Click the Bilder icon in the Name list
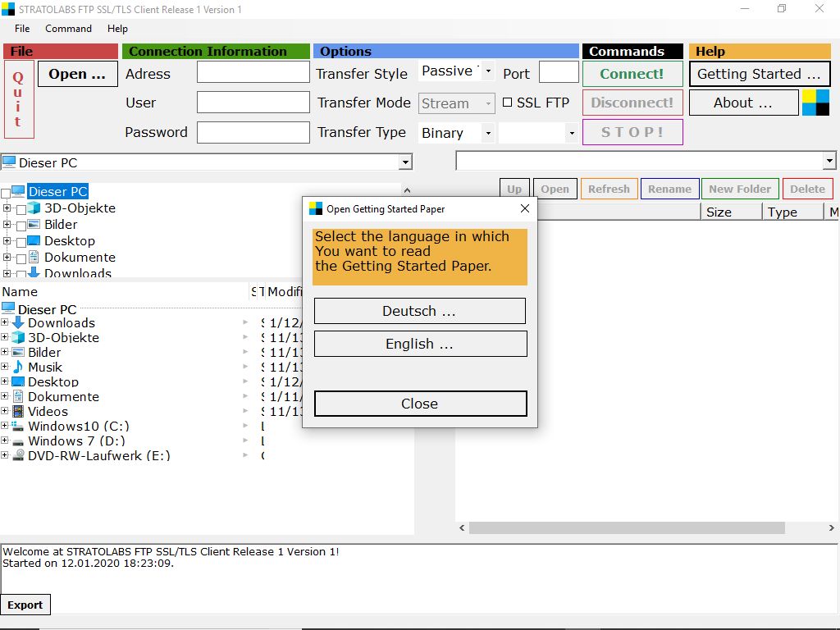Image resolution: width=840 pixels, height=630 pixels. pos(18,352)
